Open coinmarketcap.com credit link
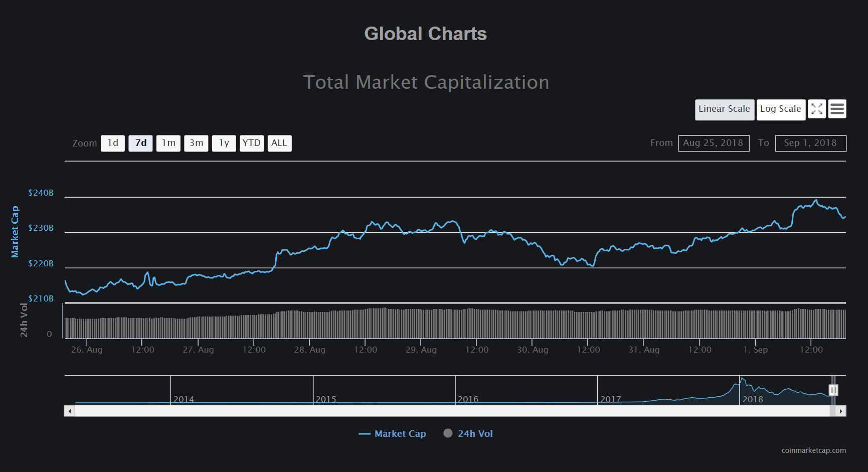Screen dimensions: 868x472 (x=813, y=450)
